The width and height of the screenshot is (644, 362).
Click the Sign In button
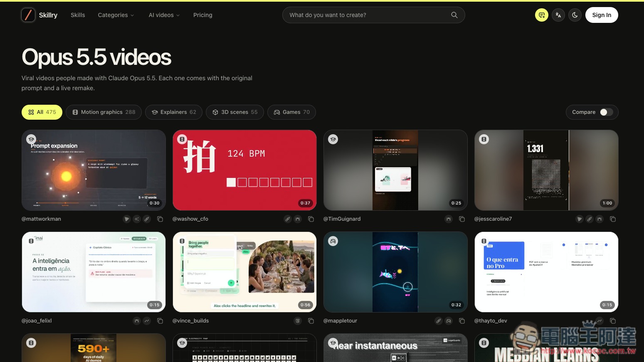click(x=602, y=15)
